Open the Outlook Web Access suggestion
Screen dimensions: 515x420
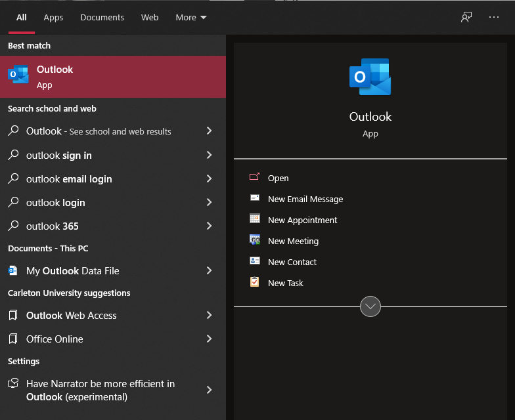tap(71, 316)
